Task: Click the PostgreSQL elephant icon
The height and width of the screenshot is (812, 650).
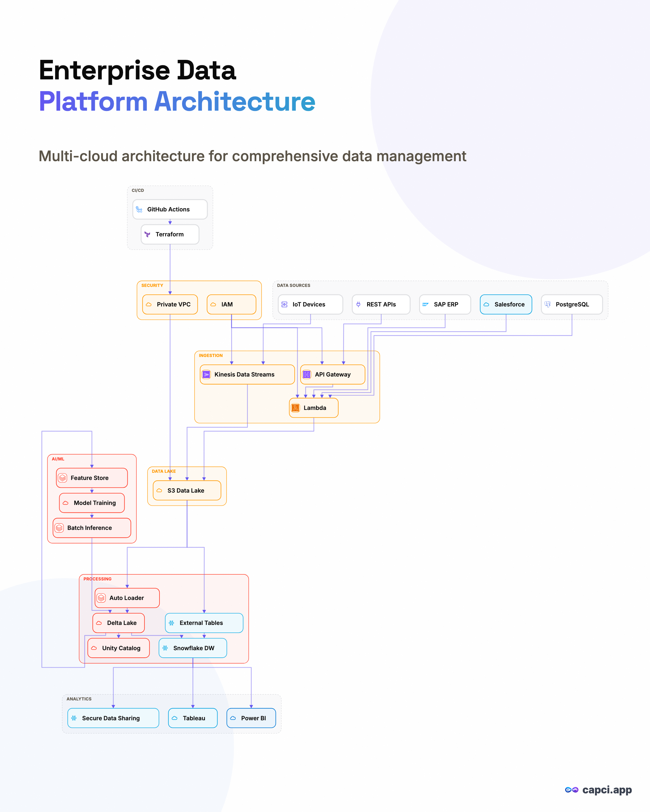Action: [x=547, y=304]
